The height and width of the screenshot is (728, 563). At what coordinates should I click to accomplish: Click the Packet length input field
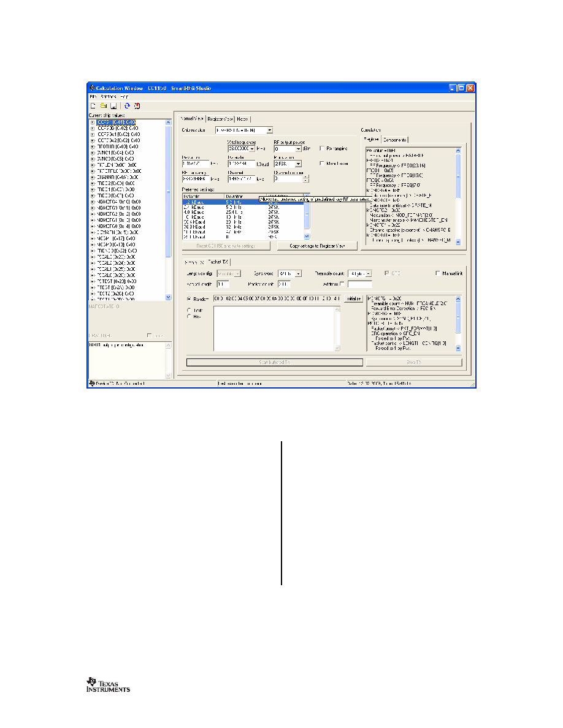(223, 284)
